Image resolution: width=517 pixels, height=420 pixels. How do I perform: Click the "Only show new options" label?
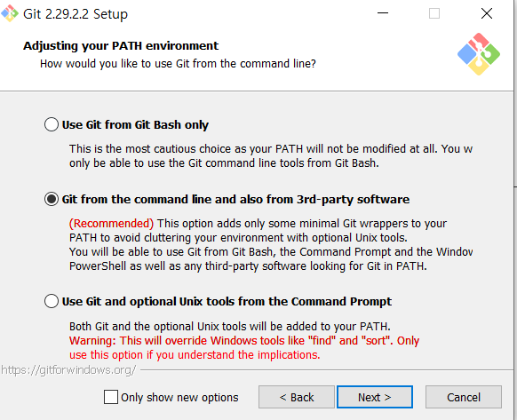pos(179,397)
